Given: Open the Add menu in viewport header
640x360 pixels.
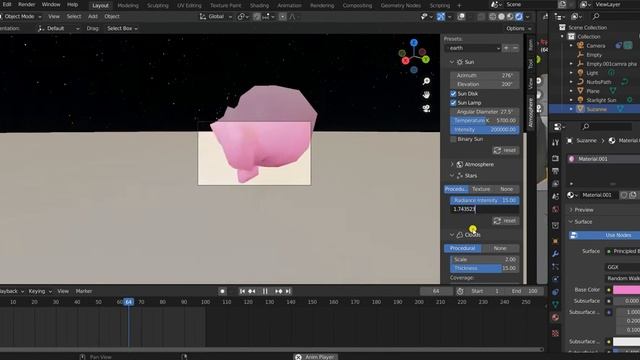Looking at the screenshot, I should tap(93, 17).
